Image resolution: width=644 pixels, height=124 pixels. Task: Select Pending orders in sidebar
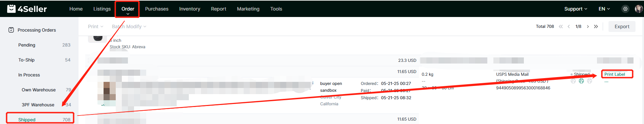pyautogui.click(x=27, y=45)
